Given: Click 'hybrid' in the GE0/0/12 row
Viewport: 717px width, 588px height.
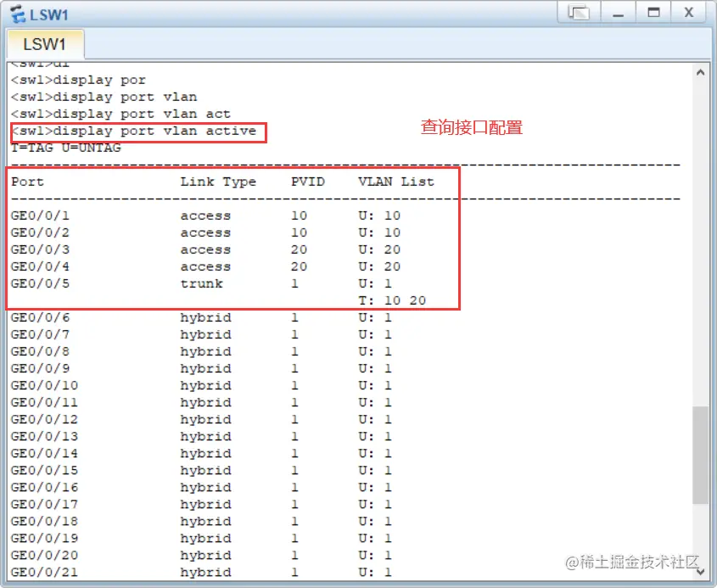Looking at the screenshot, I should (205, 419).
